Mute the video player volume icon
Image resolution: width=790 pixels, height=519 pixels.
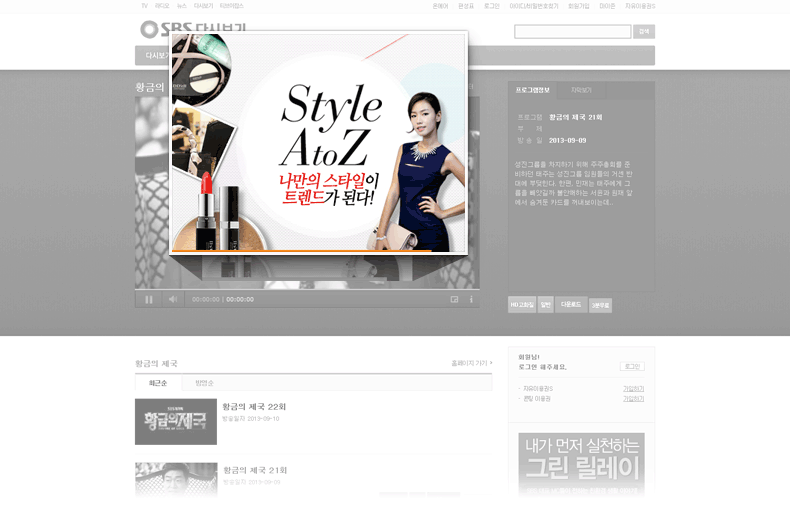tap(173, 299)
